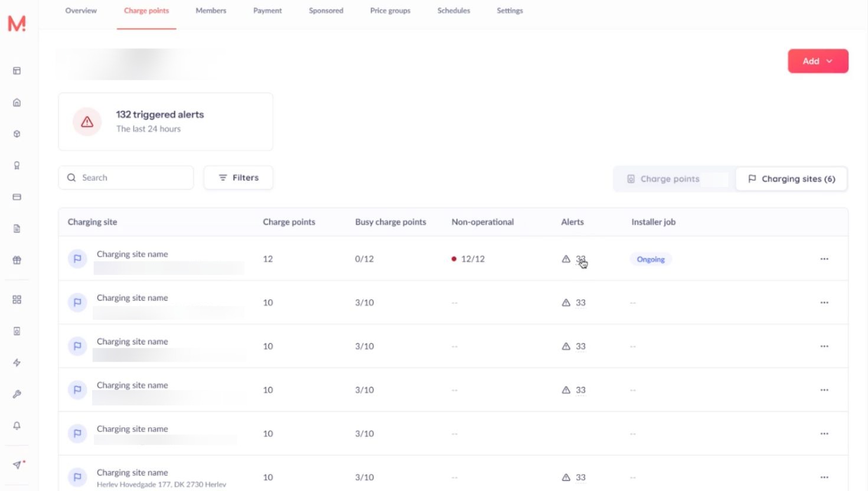Open the gift icon in sidebar
This screenshot has height=491, width=868.
(17, 260)
